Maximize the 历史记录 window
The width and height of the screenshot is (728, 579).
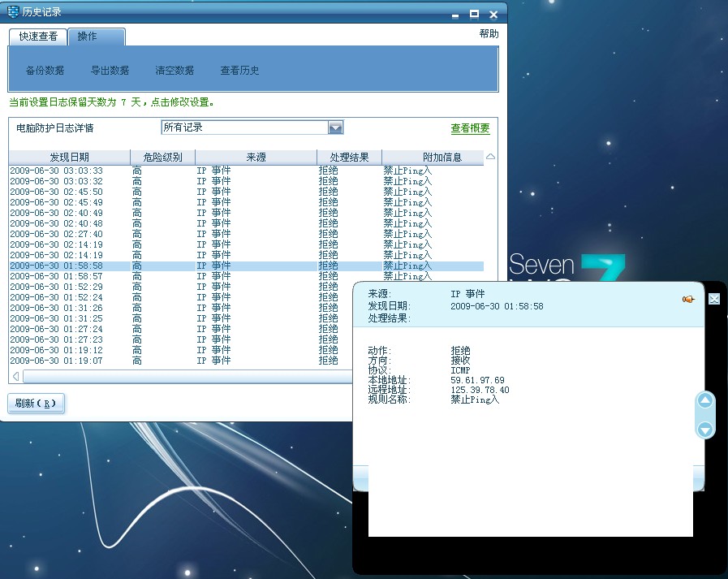(x=474, y=13)
